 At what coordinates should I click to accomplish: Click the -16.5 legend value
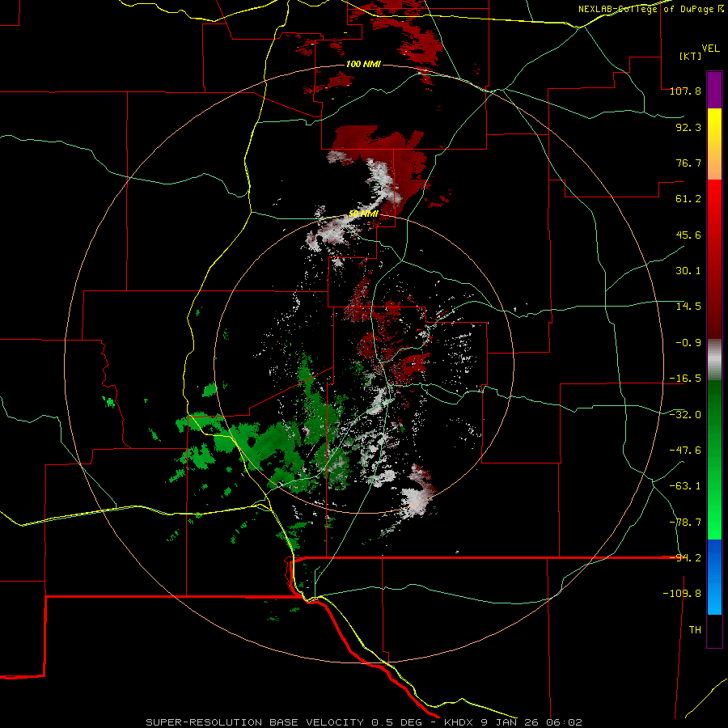(685, 379)
